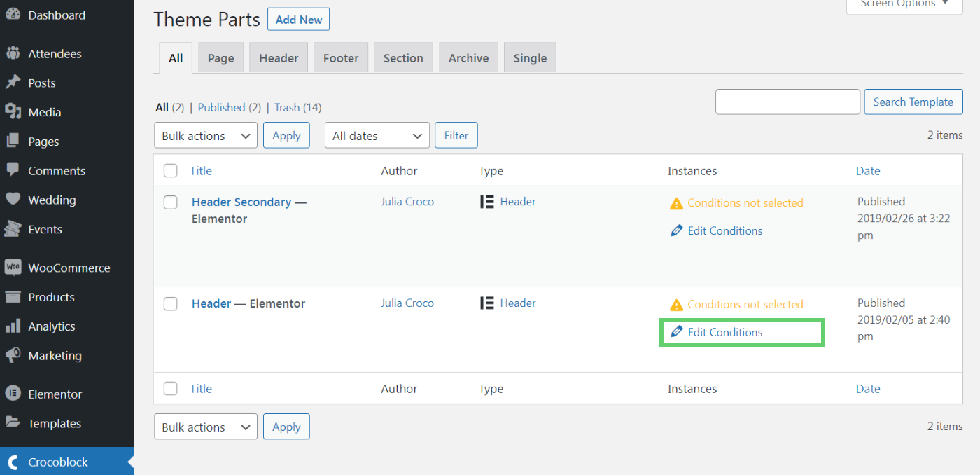
Task: Check the Header — Elementor row checkbox
Action: tap(171, 304)
